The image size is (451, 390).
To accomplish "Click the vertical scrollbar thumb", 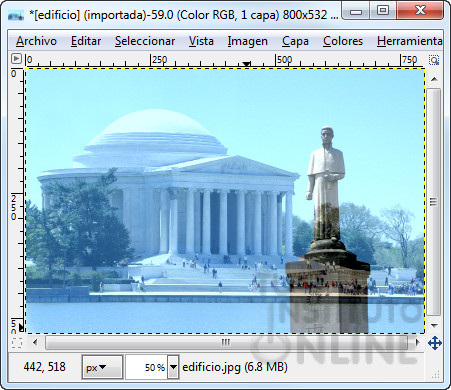I will [434, 202].
